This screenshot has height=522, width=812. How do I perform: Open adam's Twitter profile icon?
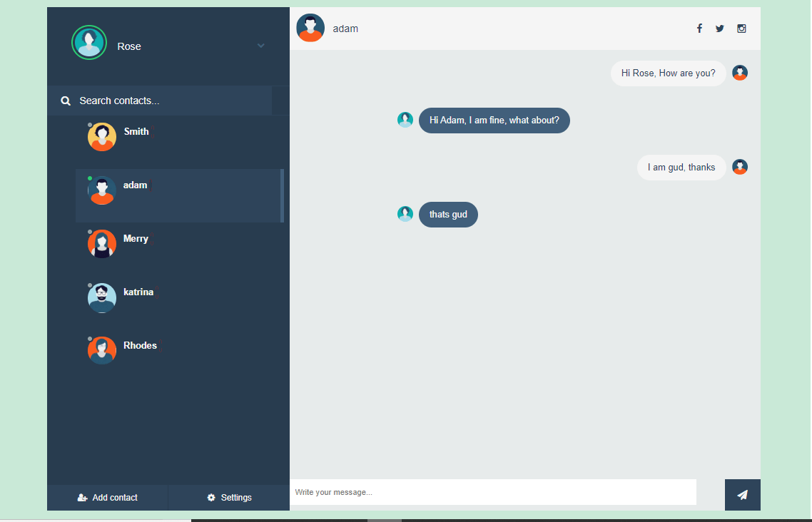(x=720, y=29)
